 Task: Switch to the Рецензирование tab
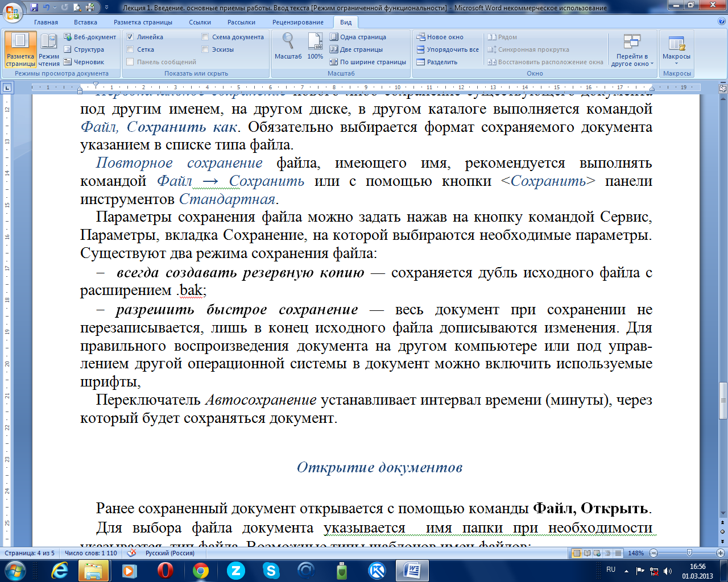298,22
